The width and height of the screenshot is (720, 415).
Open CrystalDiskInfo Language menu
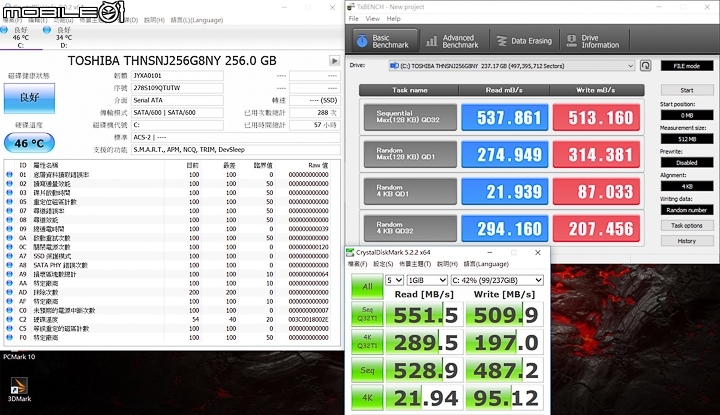point(197,20)
